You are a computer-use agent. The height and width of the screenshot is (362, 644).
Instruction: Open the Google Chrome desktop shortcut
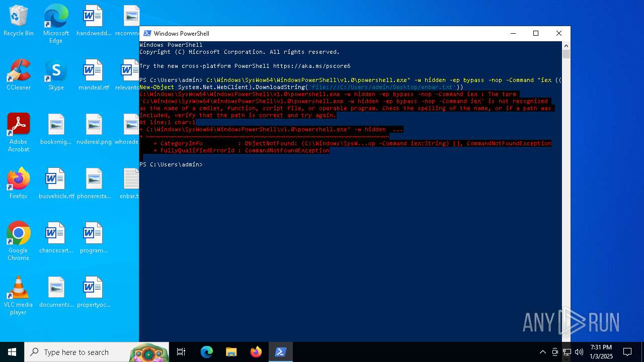[x=19, y=241]
